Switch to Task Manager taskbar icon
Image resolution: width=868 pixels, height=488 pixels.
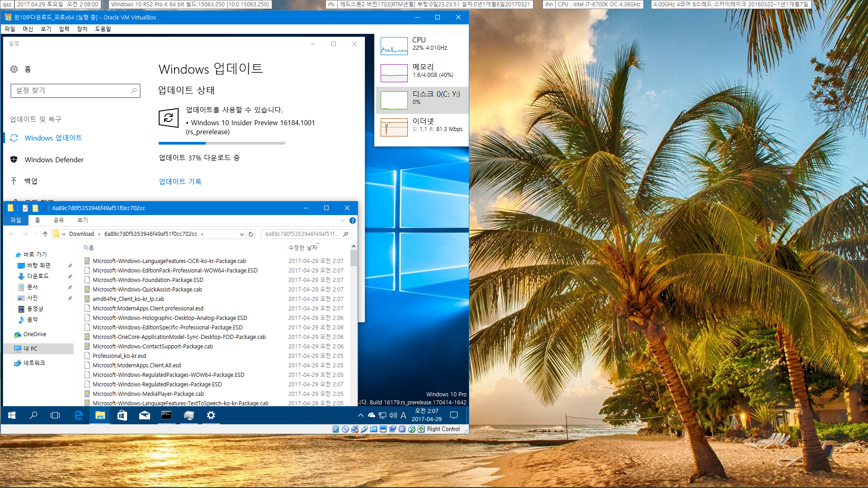(189, 415)
